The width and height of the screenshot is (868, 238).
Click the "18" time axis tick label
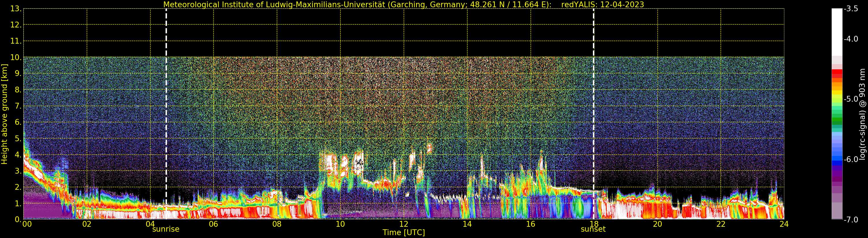coord(594,224)
